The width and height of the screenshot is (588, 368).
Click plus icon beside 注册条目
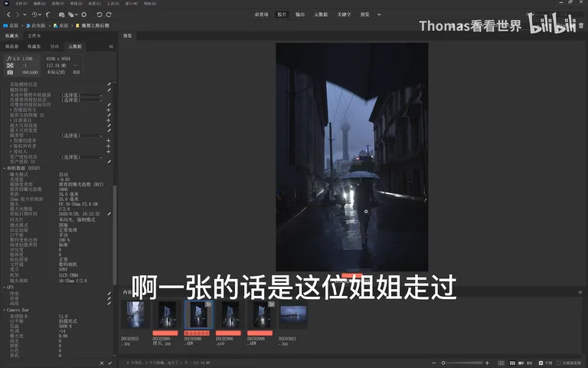(x=109, y=120)
